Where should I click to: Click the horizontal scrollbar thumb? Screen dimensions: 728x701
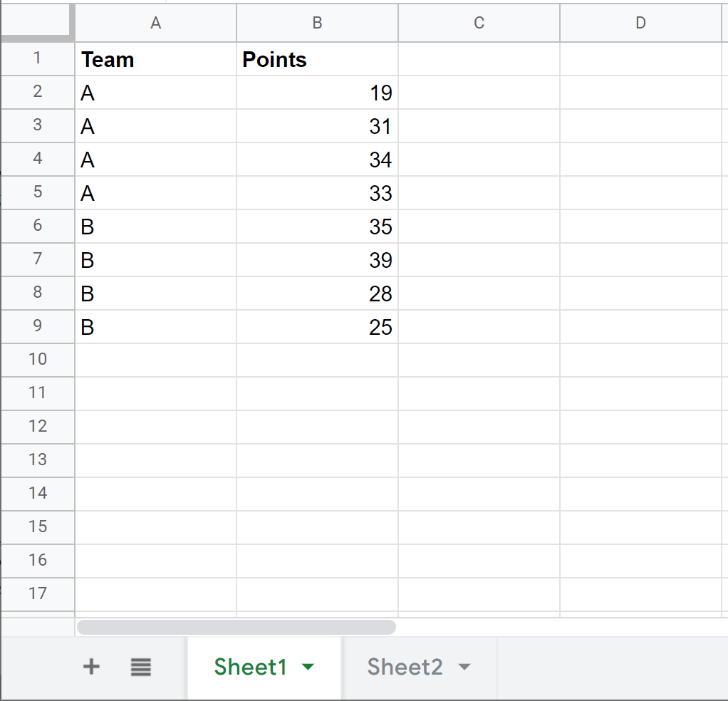click(236, 627)
